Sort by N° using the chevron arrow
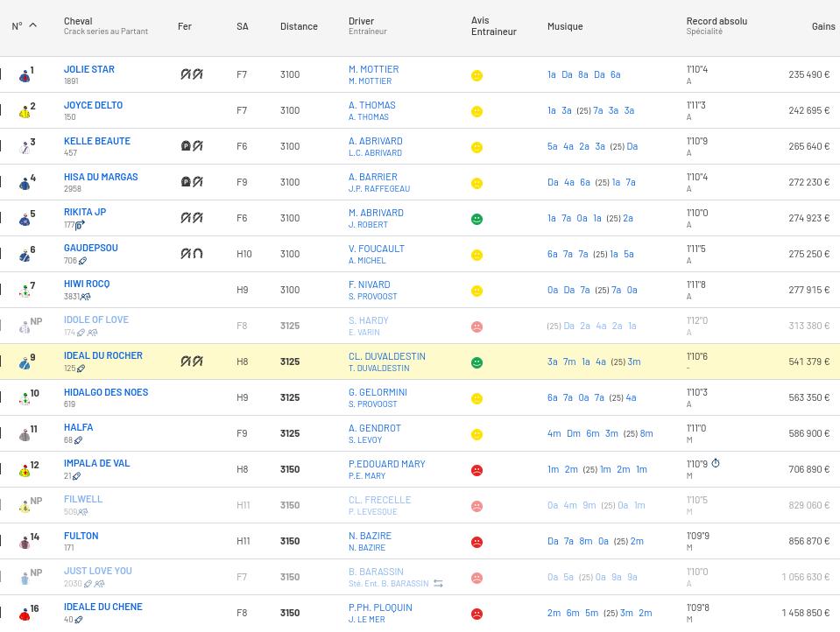The image size is (840, 632). (33, 25)
